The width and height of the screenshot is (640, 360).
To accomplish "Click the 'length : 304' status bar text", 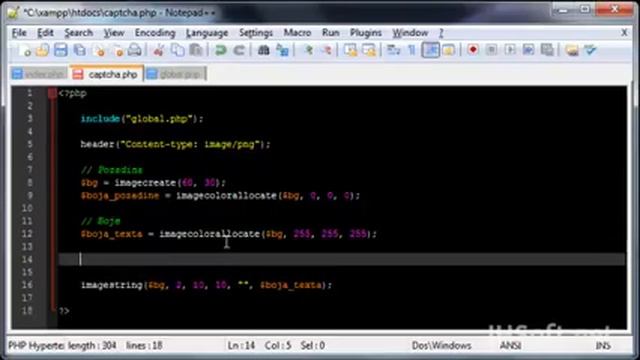I will [x=92, y=346].
